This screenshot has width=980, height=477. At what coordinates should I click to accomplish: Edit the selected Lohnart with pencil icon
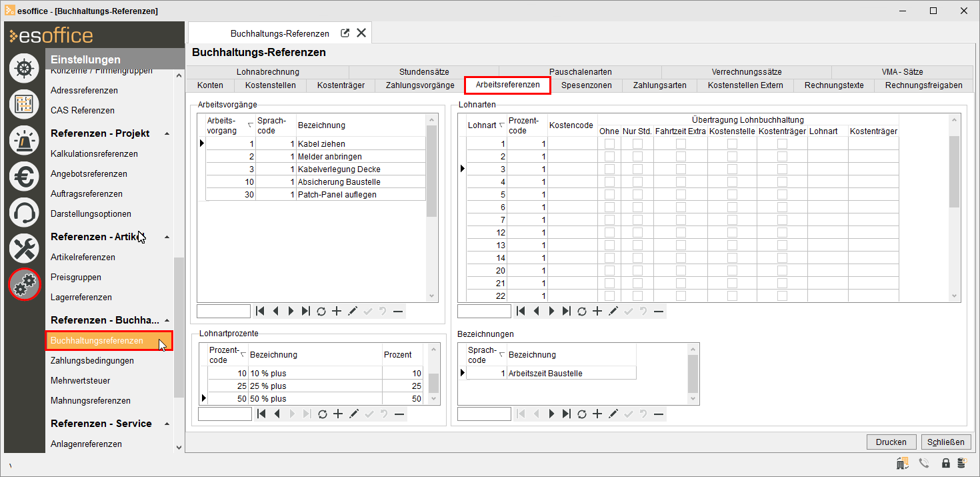tap(613, 311)
